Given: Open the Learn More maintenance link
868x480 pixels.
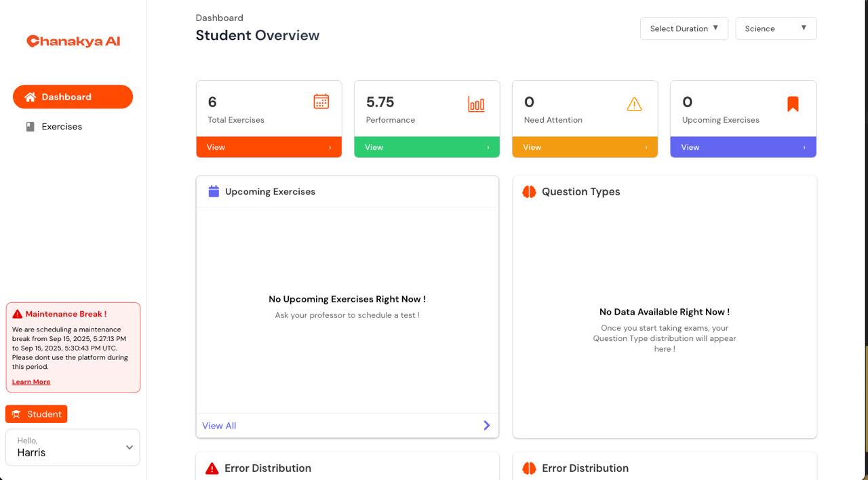Looking at the screenshot, I should pos(31,382).
